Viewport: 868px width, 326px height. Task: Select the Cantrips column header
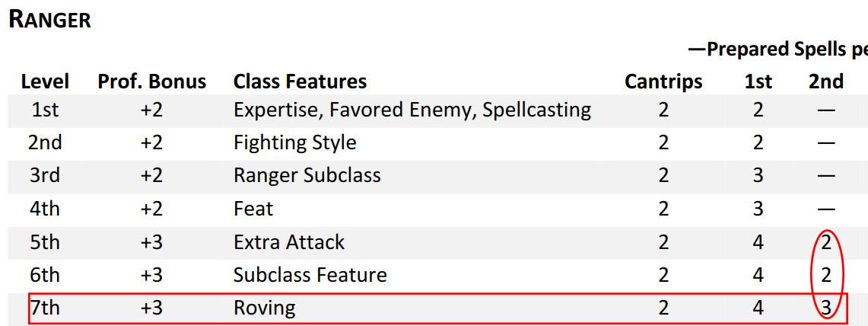point(663,81)
